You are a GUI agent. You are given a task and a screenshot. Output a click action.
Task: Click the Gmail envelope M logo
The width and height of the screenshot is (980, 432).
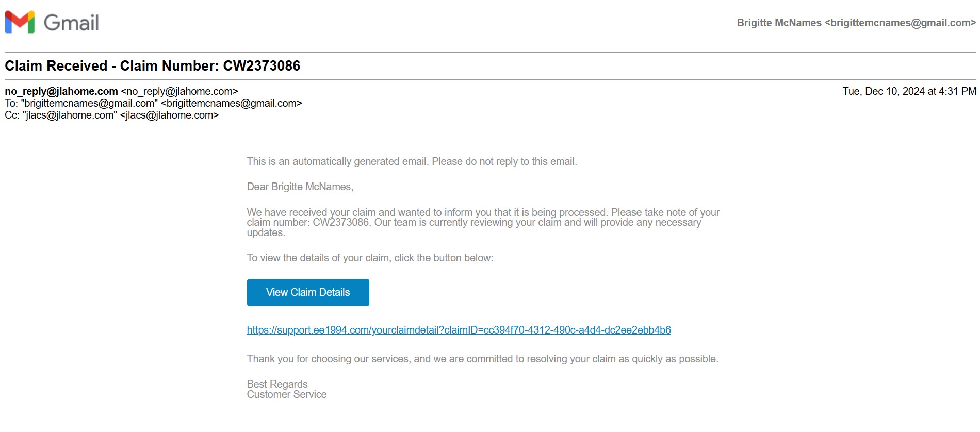(x=20, y=22)
